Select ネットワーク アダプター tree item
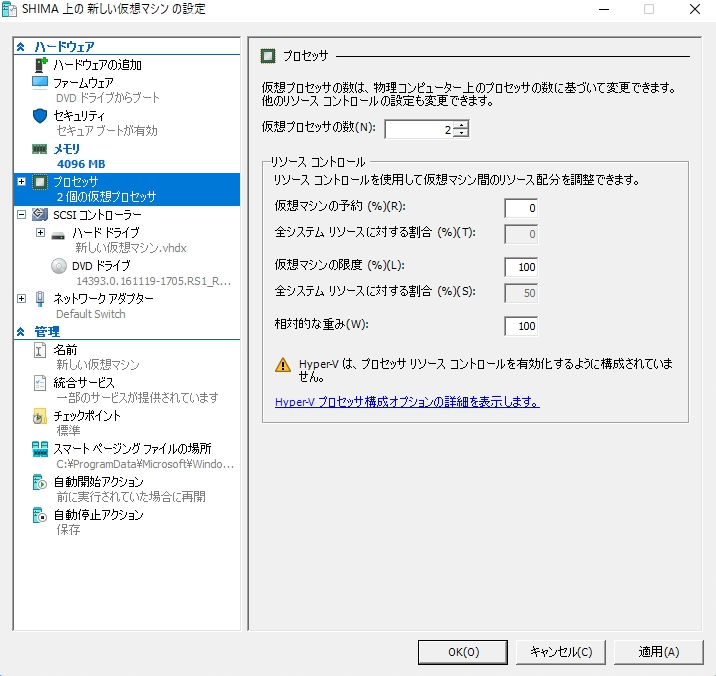Viewport: 716px width, 676px height. pyautogui.click(x=104, y=299)
